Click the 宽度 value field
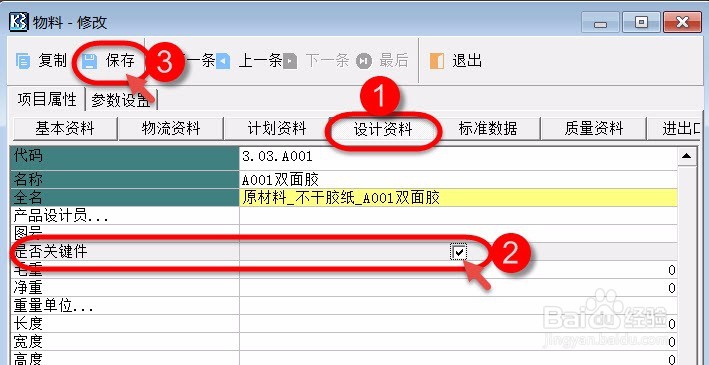 pos(458,342)
